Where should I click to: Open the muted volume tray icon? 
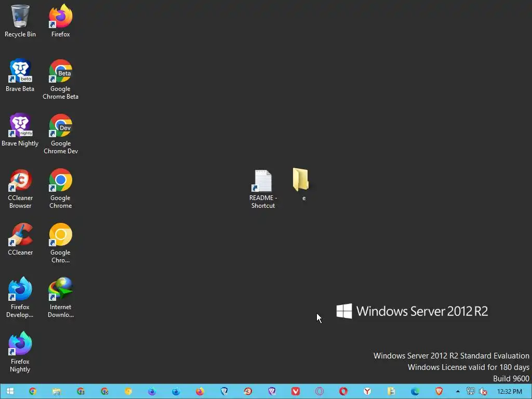[483, 391]
